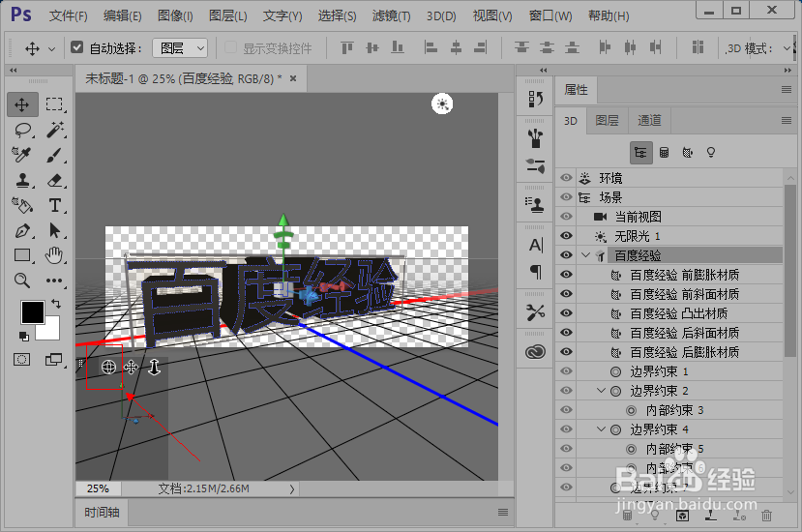Select the Brush tool
Screen dimensions: 802x532
[54, 155]
